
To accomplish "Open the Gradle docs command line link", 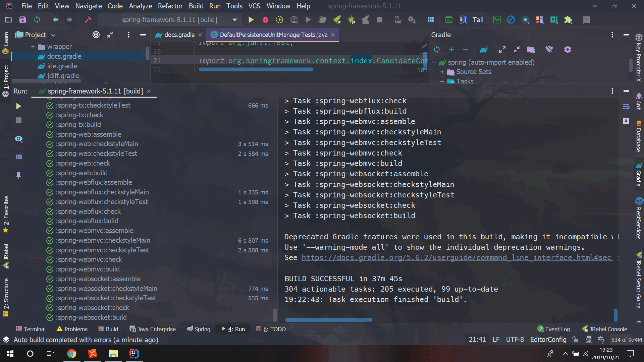I will 456,258.
